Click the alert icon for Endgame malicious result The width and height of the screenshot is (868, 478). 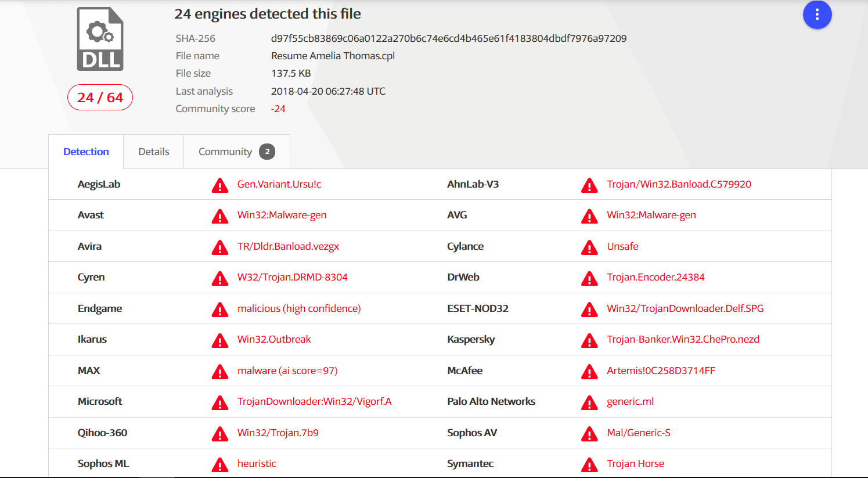220,310
